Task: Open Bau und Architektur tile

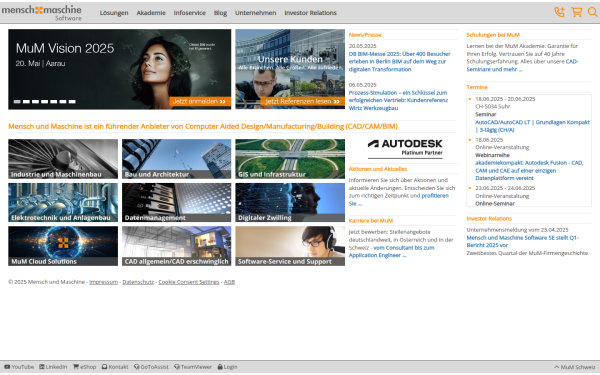Action: point(176,159)
